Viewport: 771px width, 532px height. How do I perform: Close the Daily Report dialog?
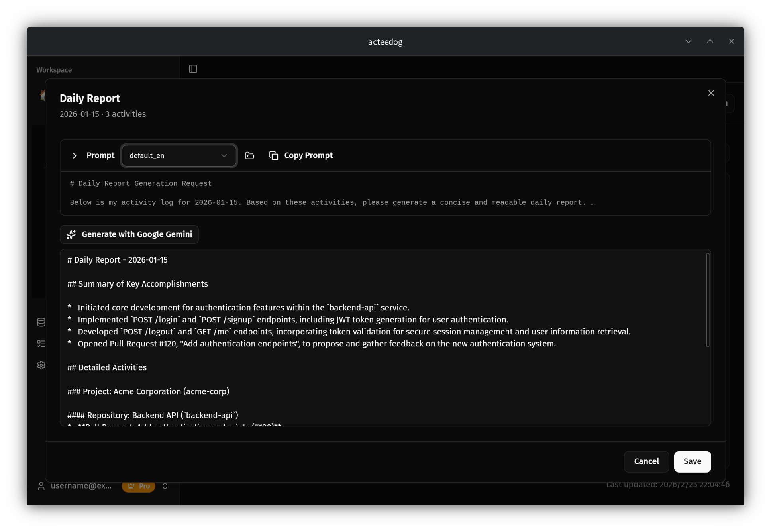tap(711, 93)
